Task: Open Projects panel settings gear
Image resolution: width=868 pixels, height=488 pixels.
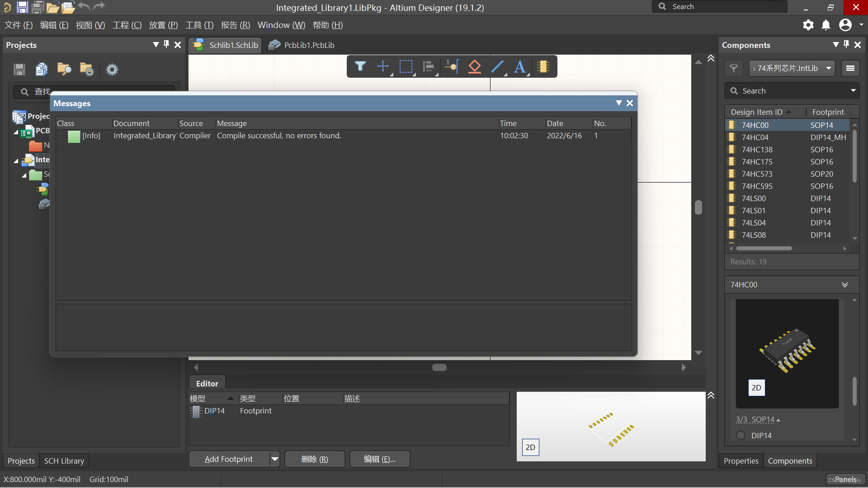Action: (112, 70)
